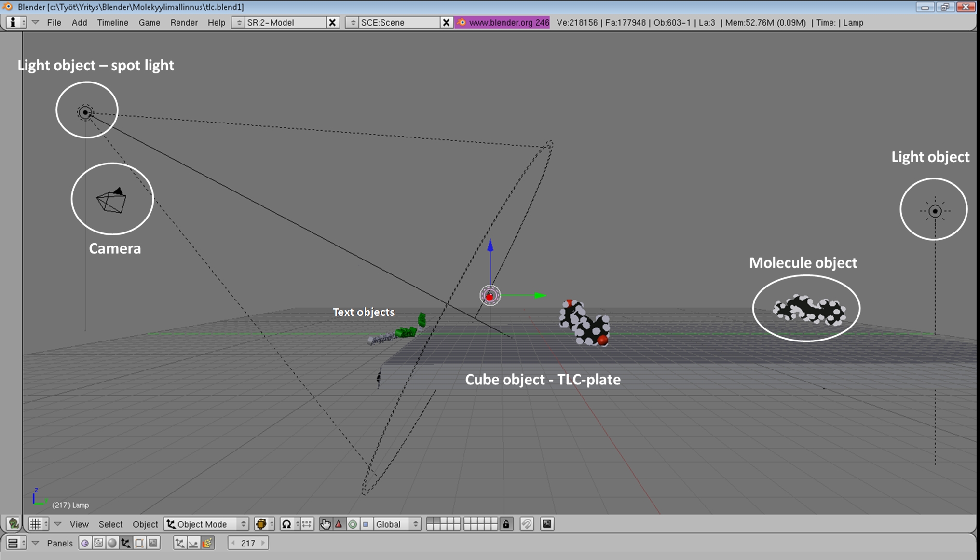Open the Game menu

click(150, 23)
